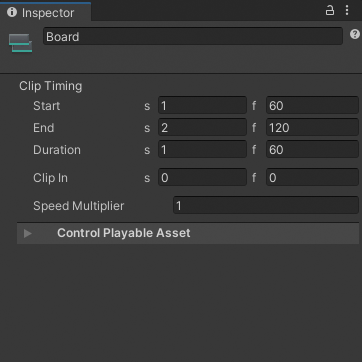Click the Clip In frames field
This screenshot has height=362, width=362.
click(312, 178)
